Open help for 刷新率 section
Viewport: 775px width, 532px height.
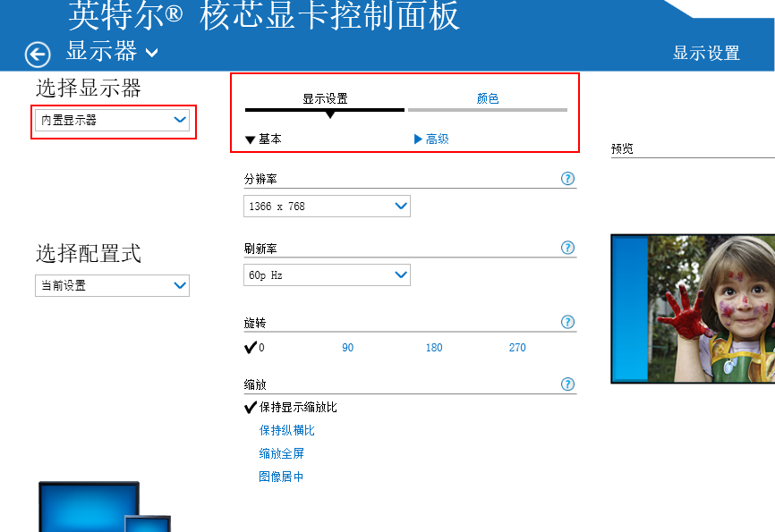567,248
